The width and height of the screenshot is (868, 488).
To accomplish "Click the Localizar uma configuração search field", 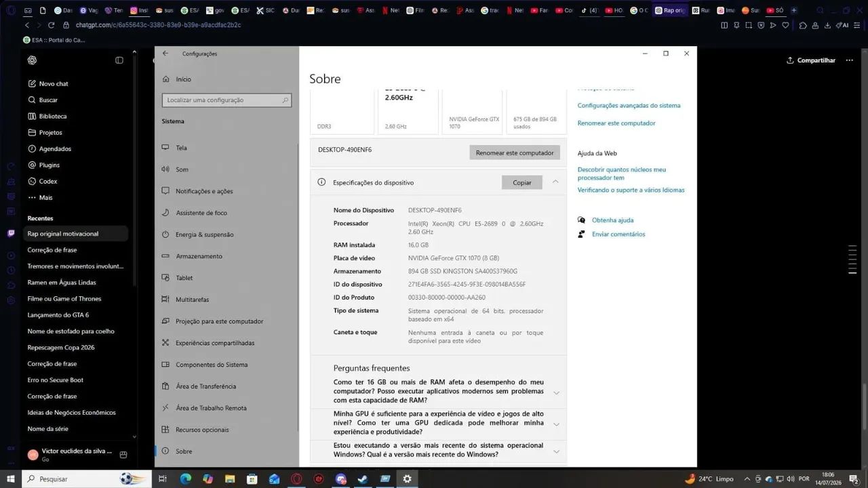I will (x=226, y=100).
